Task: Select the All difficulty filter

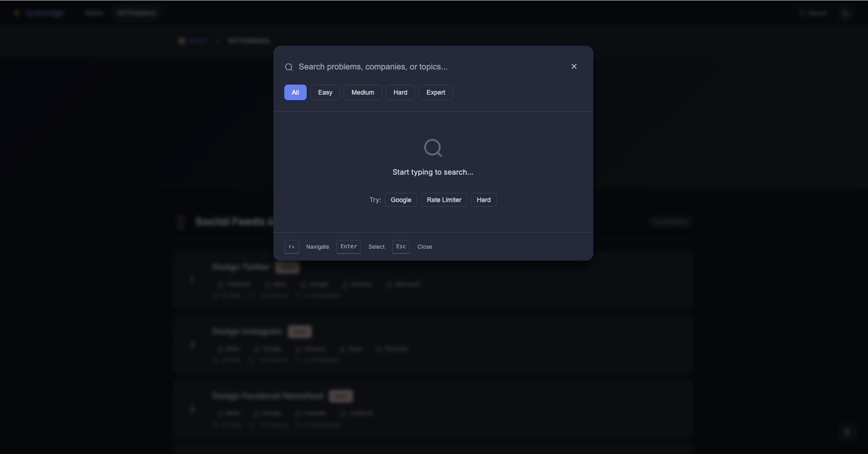Action: coord(295,92)
